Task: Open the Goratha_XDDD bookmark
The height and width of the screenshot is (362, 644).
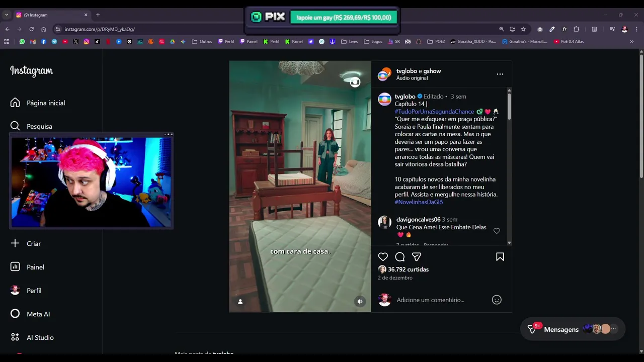Action: 473,42
